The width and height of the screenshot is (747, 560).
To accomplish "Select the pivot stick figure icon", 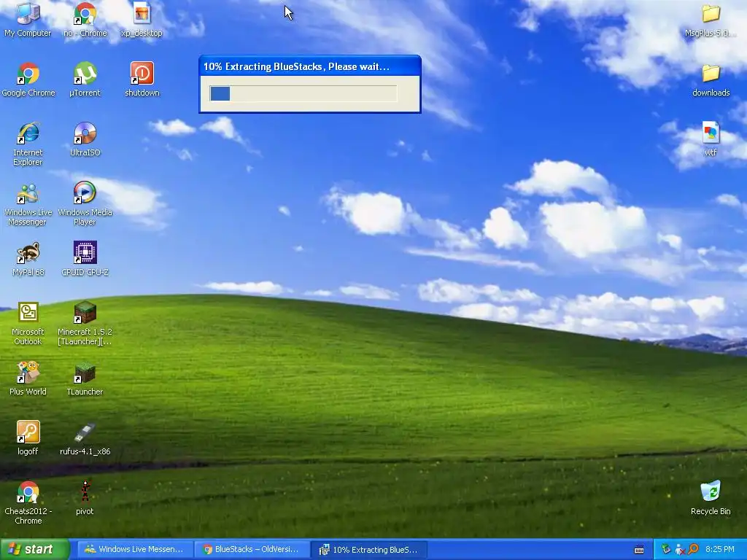I will (x=85, y=491).
